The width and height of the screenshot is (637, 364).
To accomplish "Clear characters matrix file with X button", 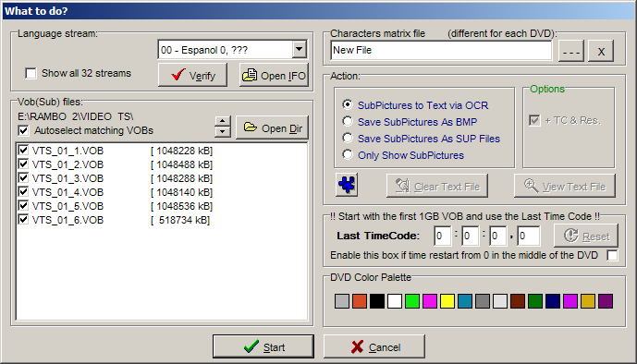I will (x=601, y=51).
